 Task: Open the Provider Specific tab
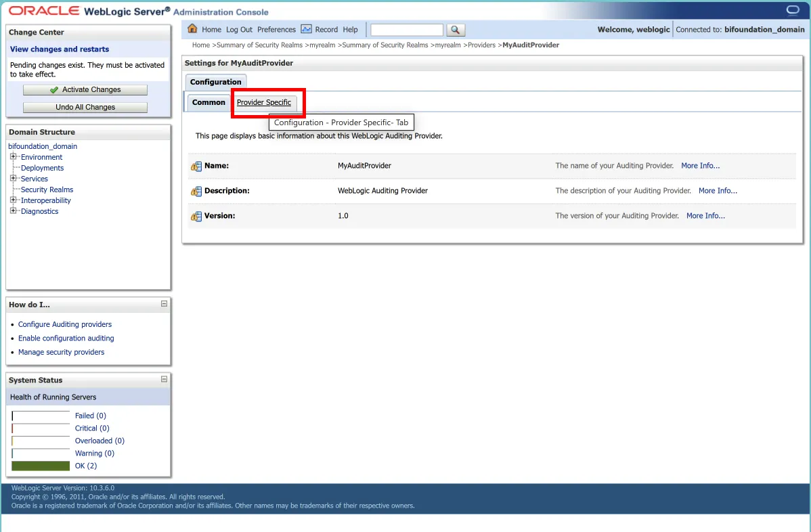(x=264, y=102)
